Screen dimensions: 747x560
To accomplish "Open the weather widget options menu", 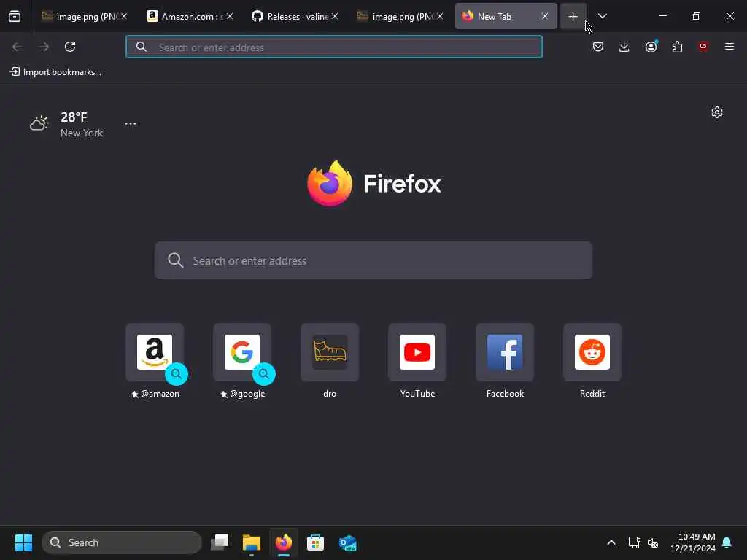I will click(x=131, y=123).
